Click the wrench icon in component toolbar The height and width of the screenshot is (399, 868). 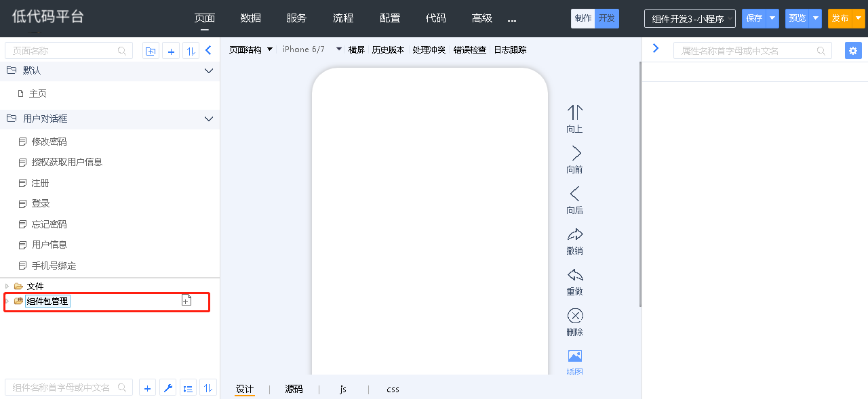point(168,388)
